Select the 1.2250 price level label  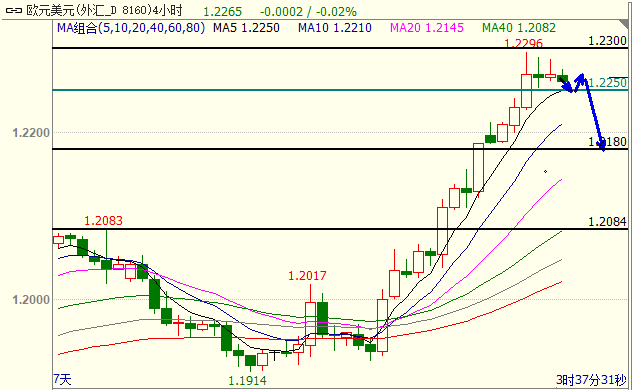click(x=608, y=83)
